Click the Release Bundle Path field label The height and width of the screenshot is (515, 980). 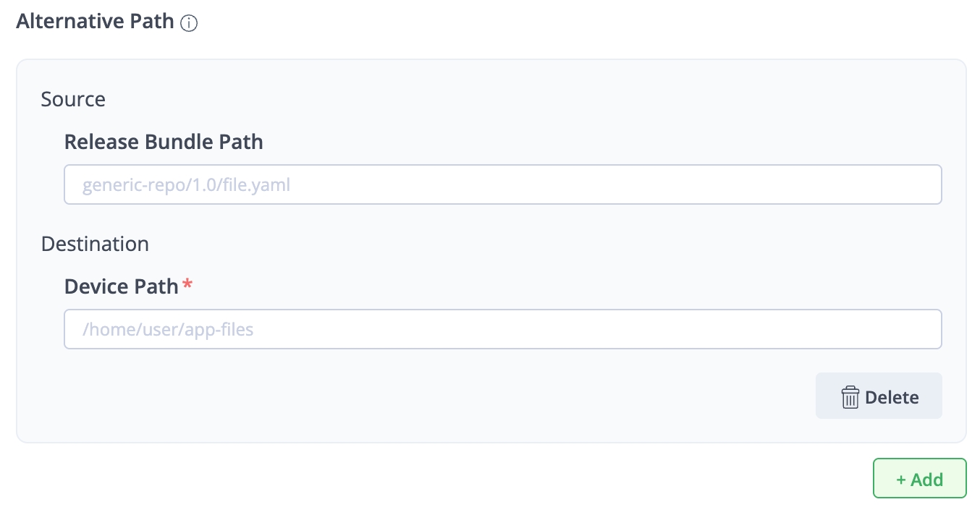click(164, 142)
